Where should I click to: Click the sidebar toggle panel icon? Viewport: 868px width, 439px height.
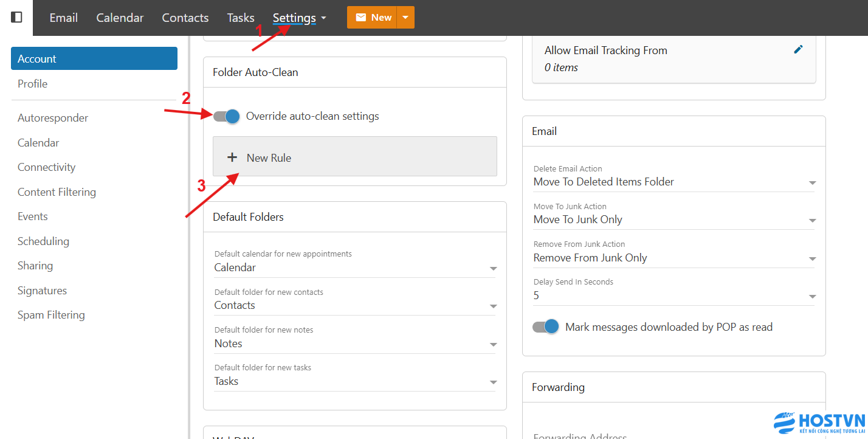click(x=17, y=18)
